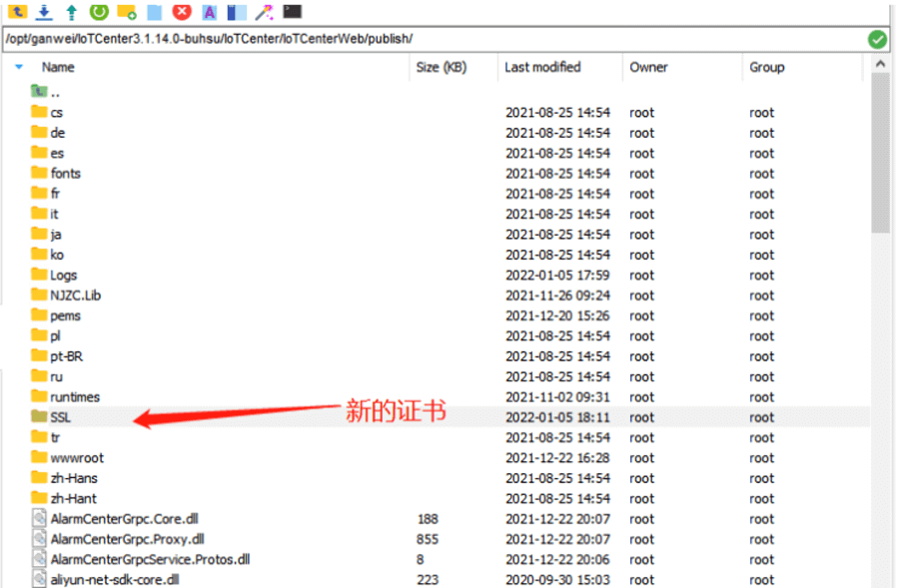Select the pl folder
This screenshot has width=899, height=588.
(x=55, y=336)
